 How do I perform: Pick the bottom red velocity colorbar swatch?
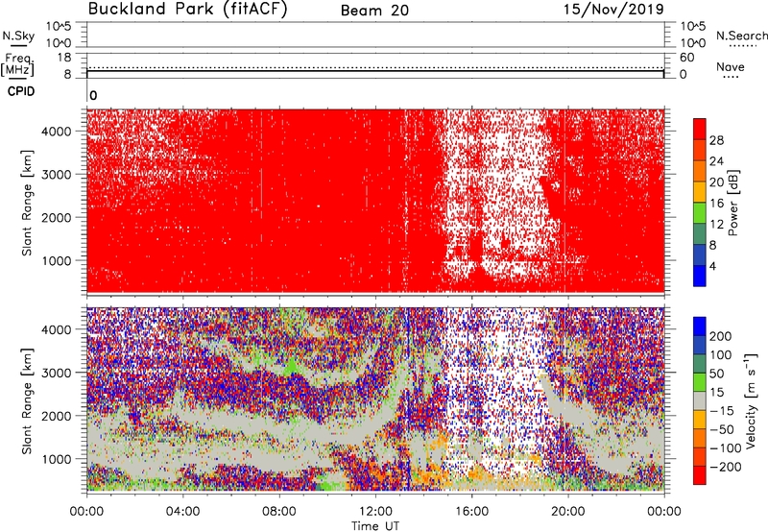[700, 475]
